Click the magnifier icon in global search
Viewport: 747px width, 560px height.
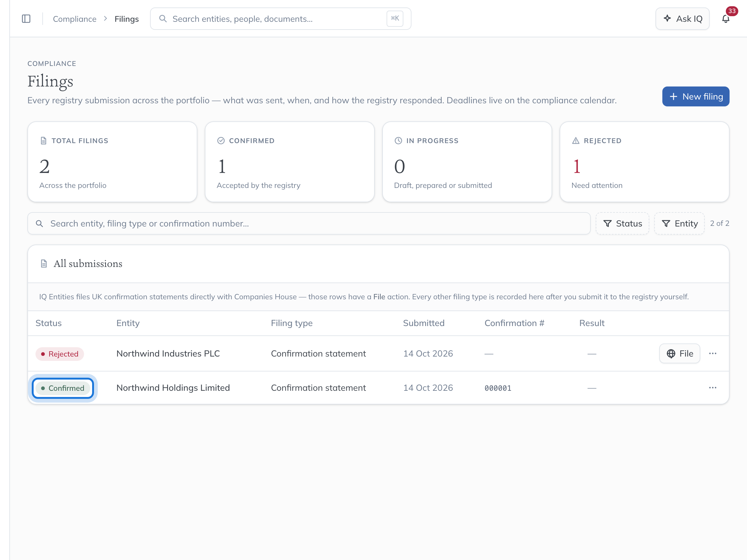click(x=163, y=19)
